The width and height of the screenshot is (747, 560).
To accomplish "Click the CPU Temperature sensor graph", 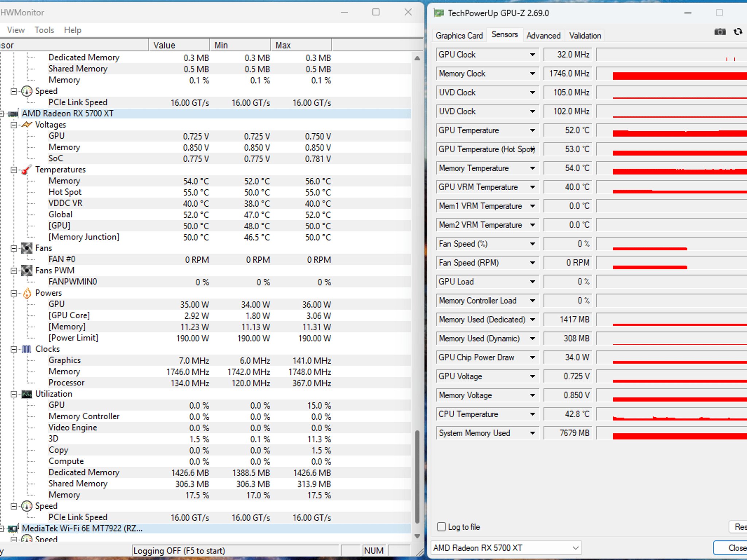I will coord(672,414).
